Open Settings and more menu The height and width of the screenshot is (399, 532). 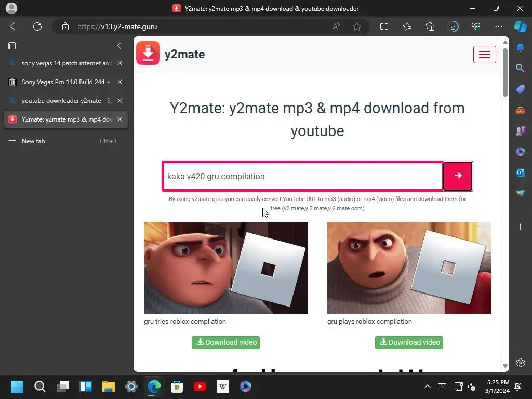click(498, 26)
